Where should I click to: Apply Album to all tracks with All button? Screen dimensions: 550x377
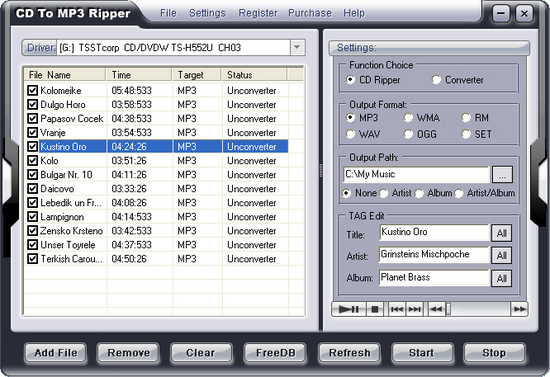(502, 278)
